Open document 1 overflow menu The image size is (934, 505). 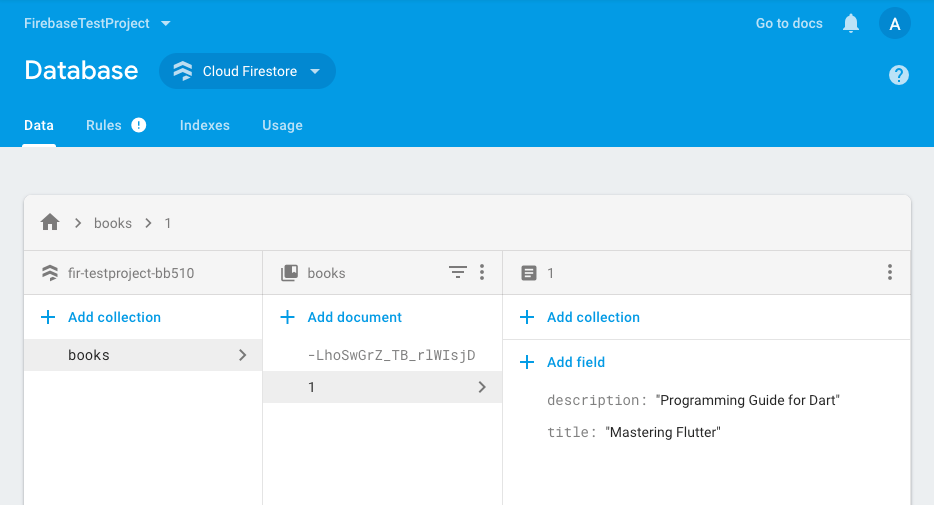tap(890, 272)
